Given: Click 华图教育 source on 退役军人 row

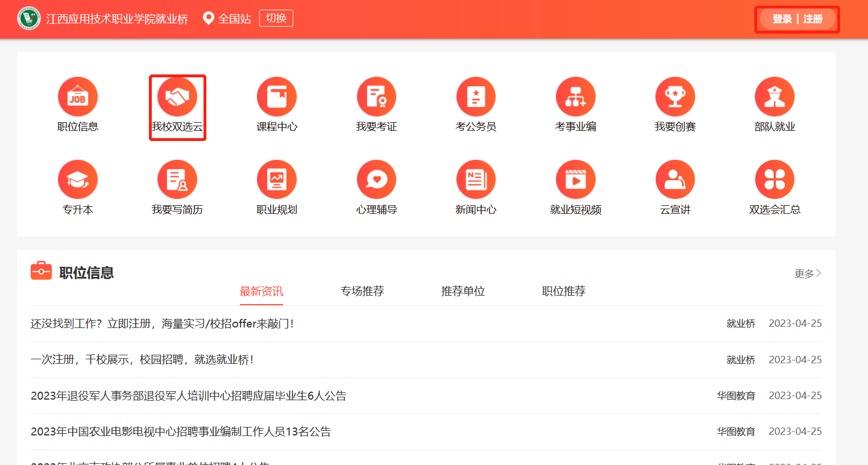Looking at the screenshot, I should (736, 396).
